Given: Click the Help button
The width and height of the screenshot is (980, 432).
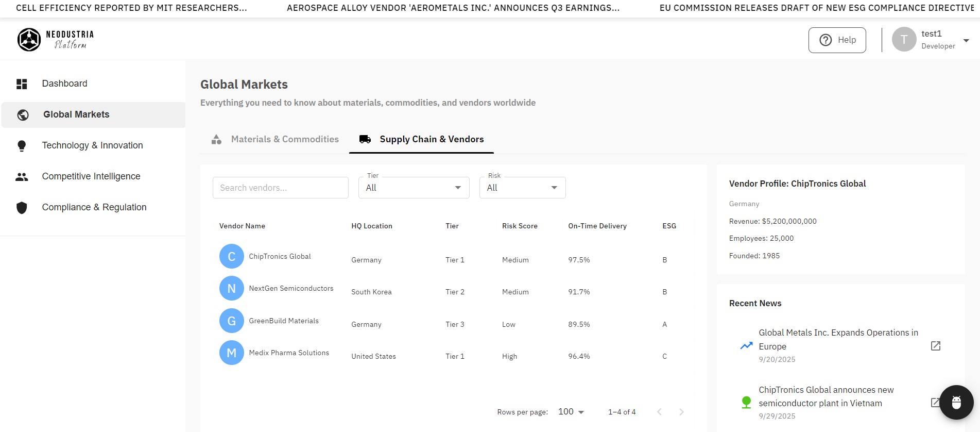Looking at the screenshot, I should point(837,40).
